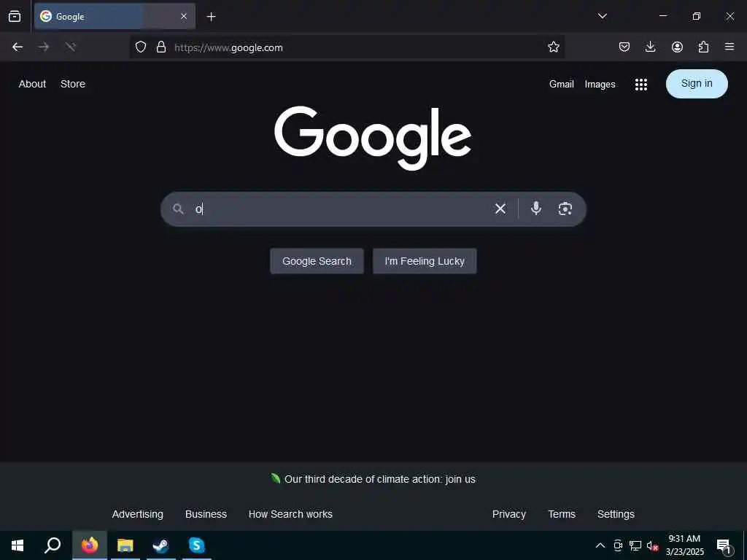The height and width of the screenshot is (560, 747).
Task: Open Skype from the taskbar
Action: click(197, 545)
